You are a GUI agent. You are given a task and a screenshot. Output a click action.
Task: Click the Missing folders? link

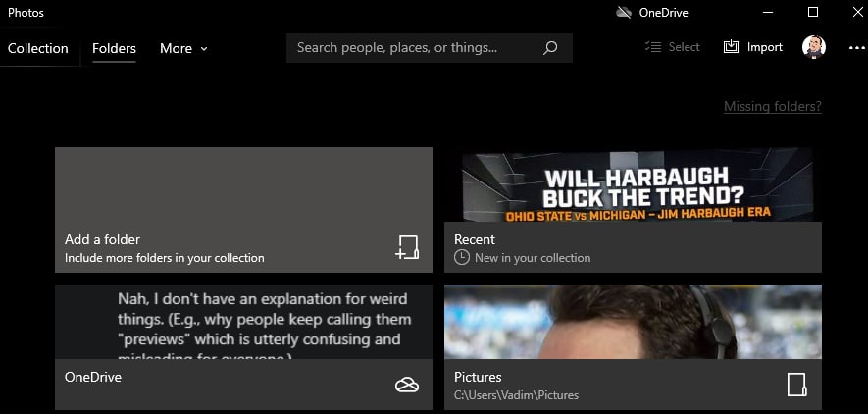(x=772, y=106)
